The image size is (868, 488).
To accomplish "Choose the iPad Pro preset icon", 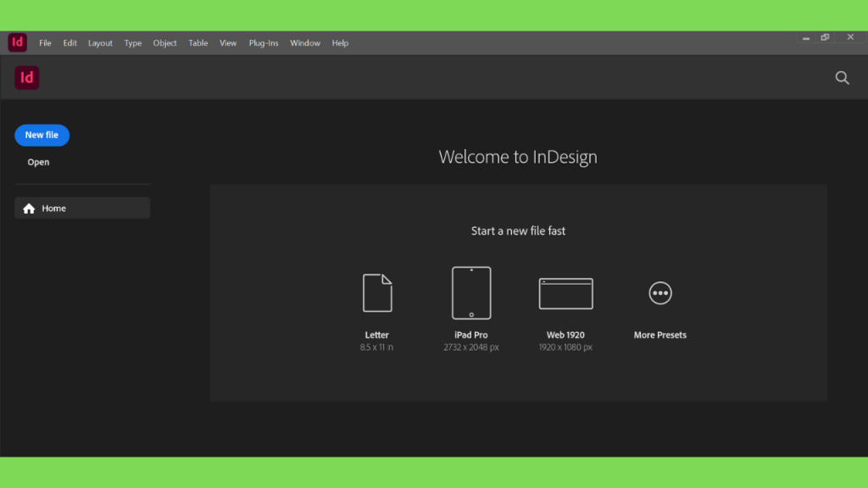I will [471, 292].
